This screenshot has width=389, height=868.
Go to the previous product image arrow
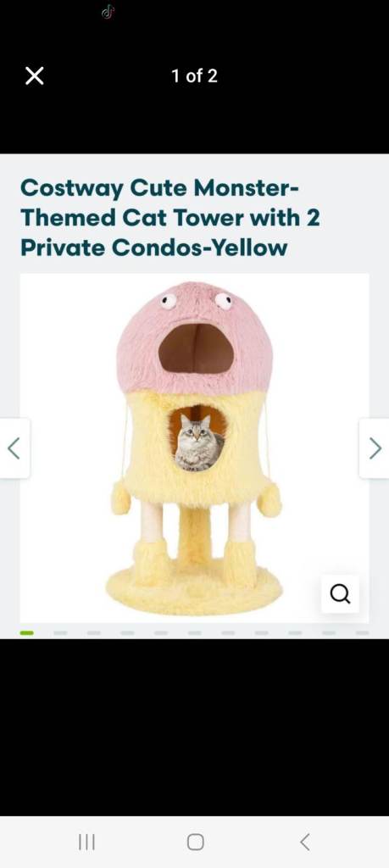[14, 448]
